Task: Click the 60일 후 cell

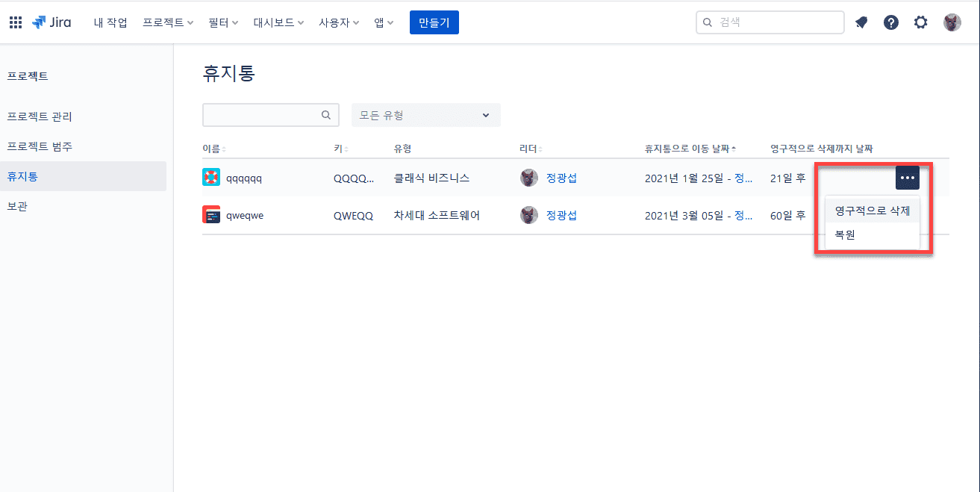Action: pos(788,215)
